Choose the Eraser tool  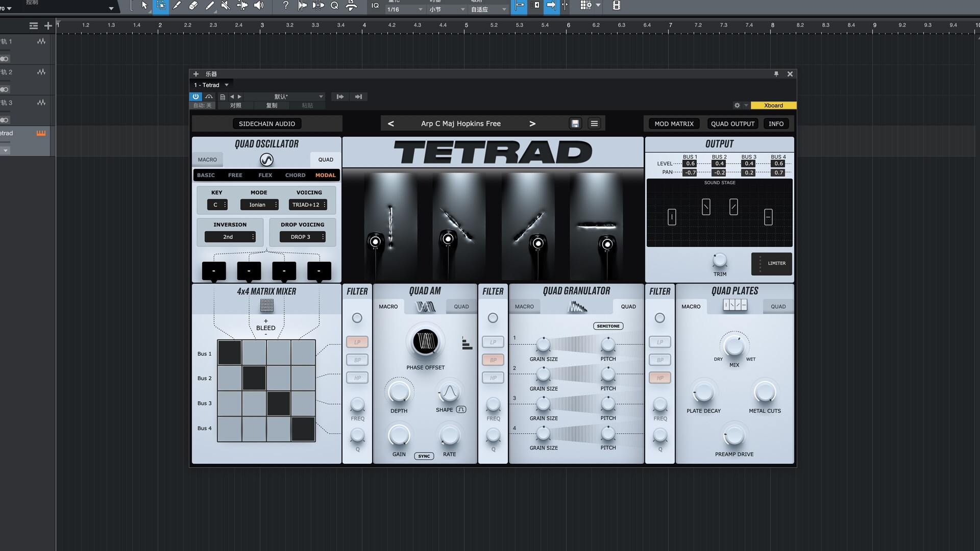(x=193, y=5)
